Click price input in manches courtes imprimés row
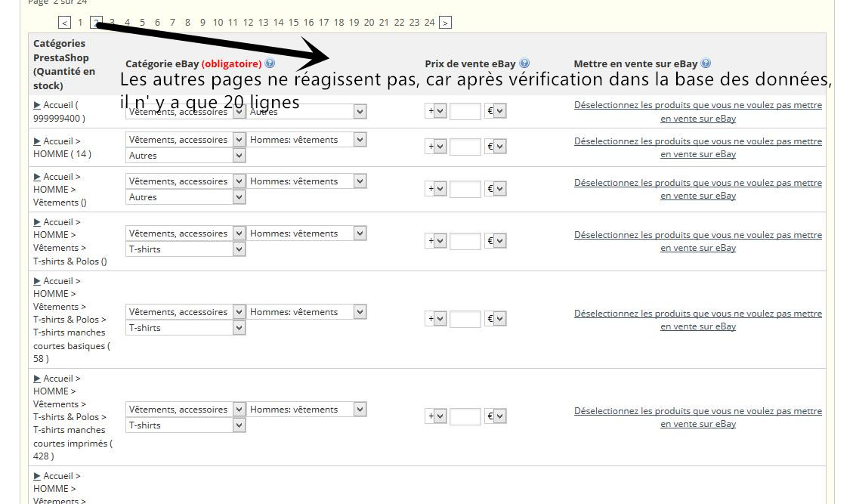 pos(465,416)
